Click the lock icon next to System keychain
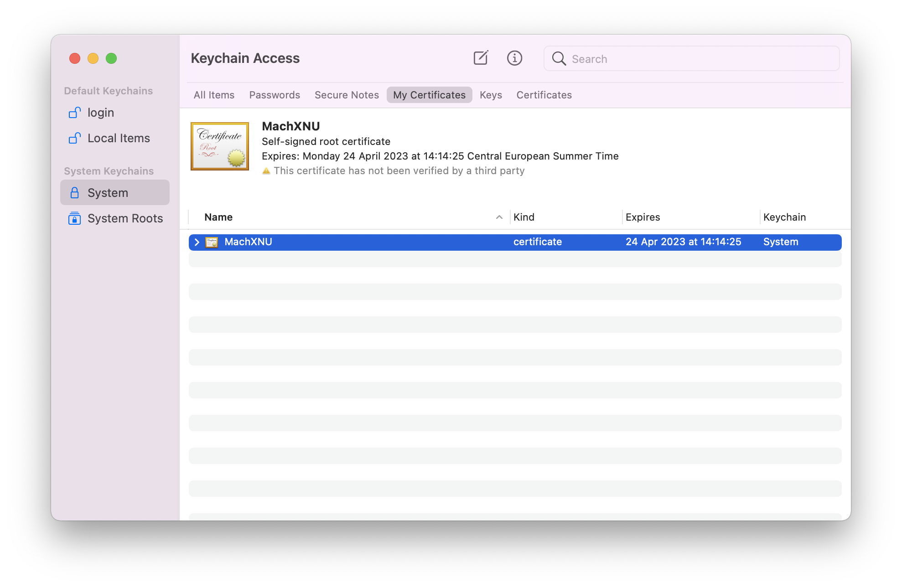The width and height of the screenshot is (902, 588). (x=74, y=192)
